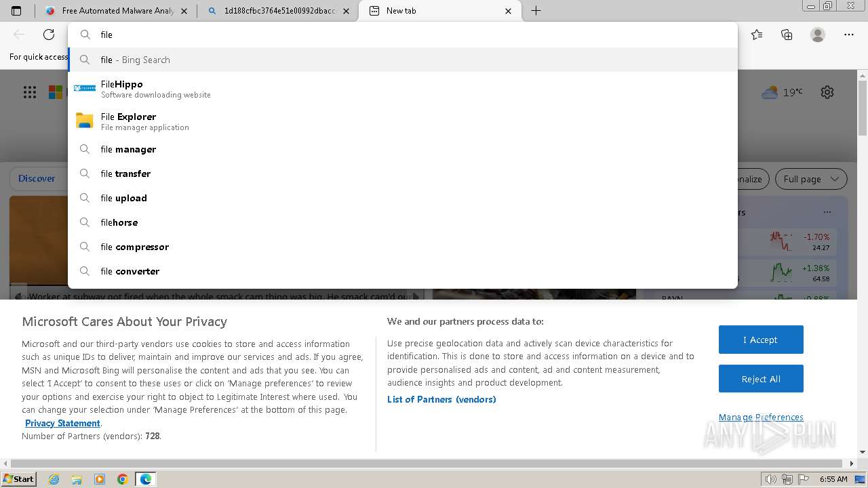Image resolution: width=868 pixels, height=488 pixels.
Task: Open the Privacy Statement link
Action: pos(62,423)
